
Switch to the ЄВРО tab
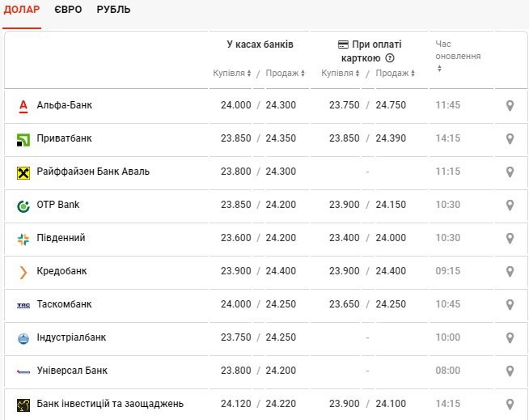[x=68, y=10]
